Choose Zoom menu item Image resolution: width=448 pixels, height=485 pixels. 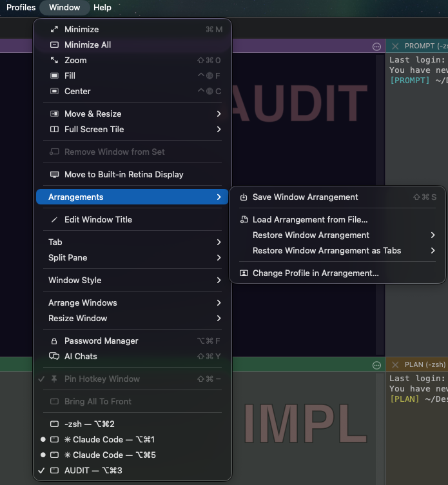click(x=132, y=61)
